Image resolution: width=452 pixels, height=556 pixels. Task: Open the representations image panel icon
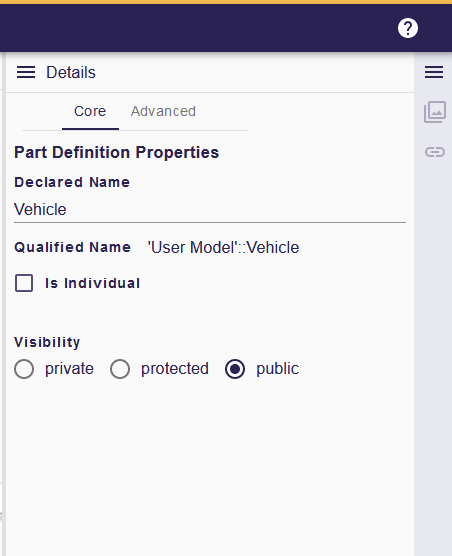pos(435,112)
